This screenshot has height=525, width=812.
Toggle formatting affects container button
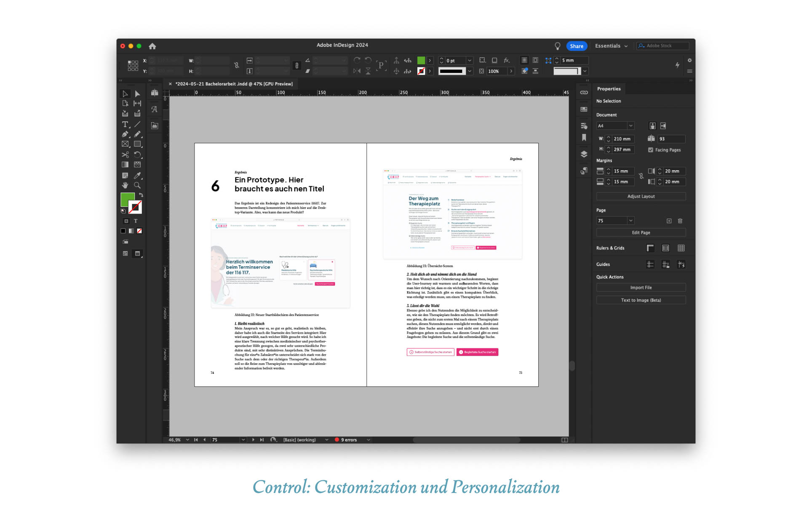(126, 221)
